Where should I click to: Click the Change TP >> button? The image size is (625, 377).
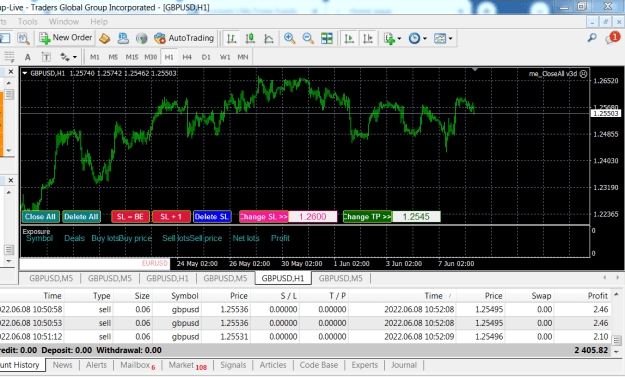(x=367, y=217)
